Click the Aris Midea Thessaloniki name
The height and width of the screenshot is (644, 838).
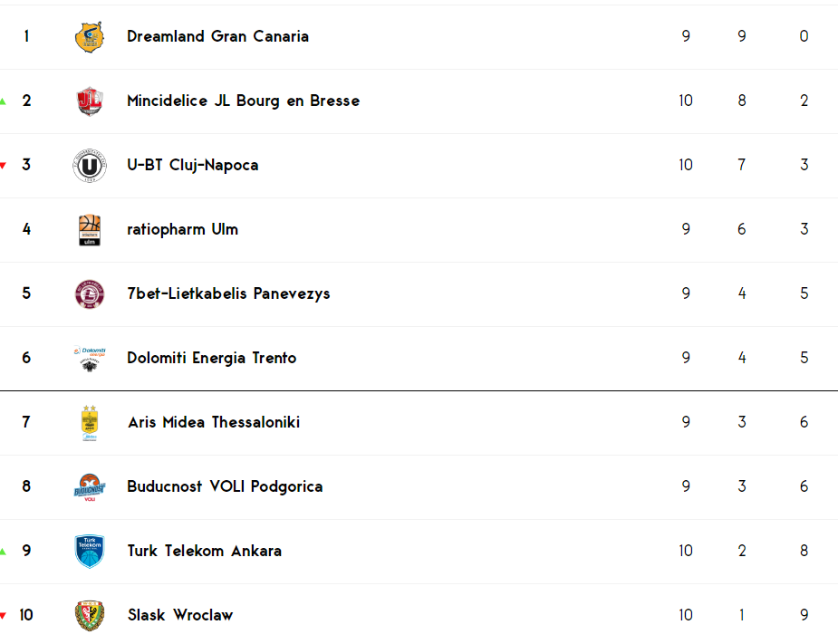[x=213, y=422]
